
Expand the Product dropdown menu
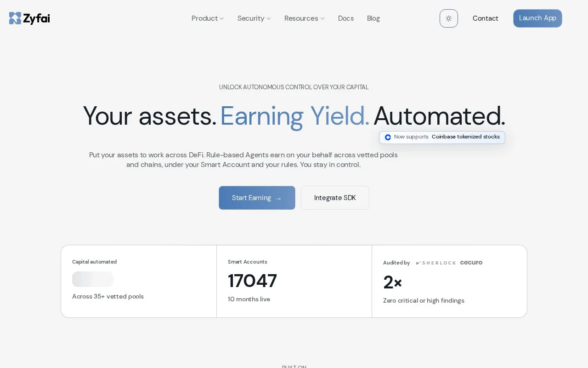click(208, 18)
